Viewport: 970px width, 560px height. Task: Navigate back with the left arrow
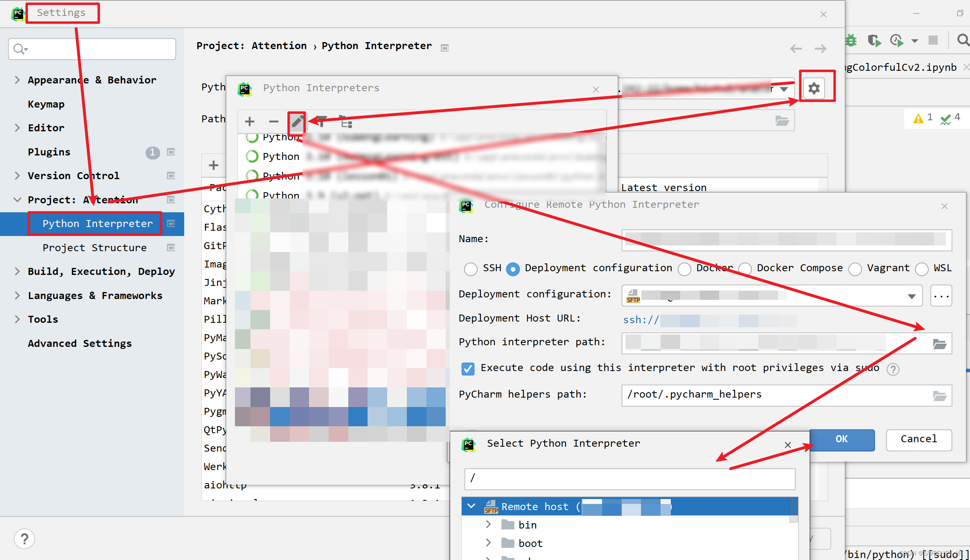click(x=796, y=49)
